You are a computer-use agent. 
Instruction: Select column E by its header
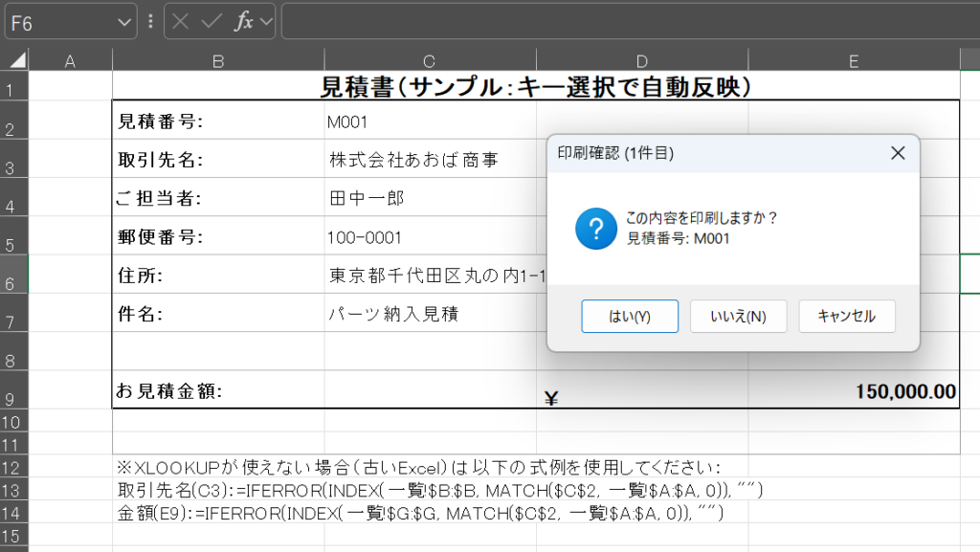click(853, 58)
